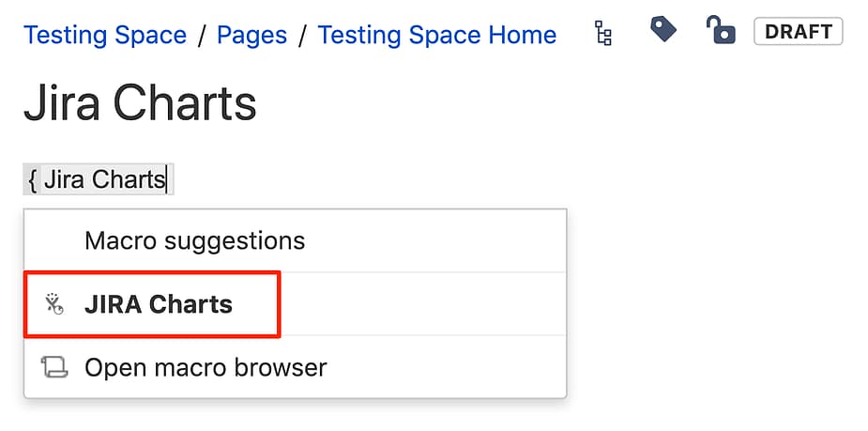Screen dimensions: 868x431
Task: Click the Jira Charts page title
Action: 140,104
